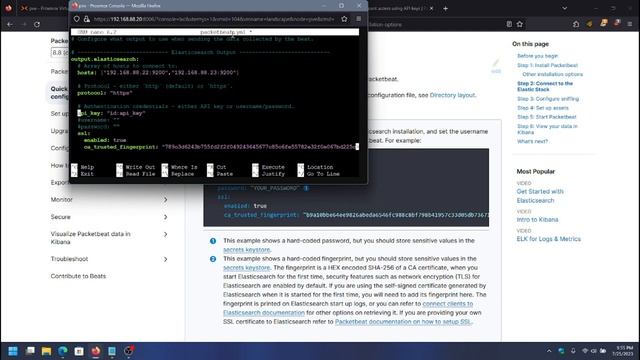
Task: Open Get Started with Elasticsearch video
Action: tap(540, 196)
